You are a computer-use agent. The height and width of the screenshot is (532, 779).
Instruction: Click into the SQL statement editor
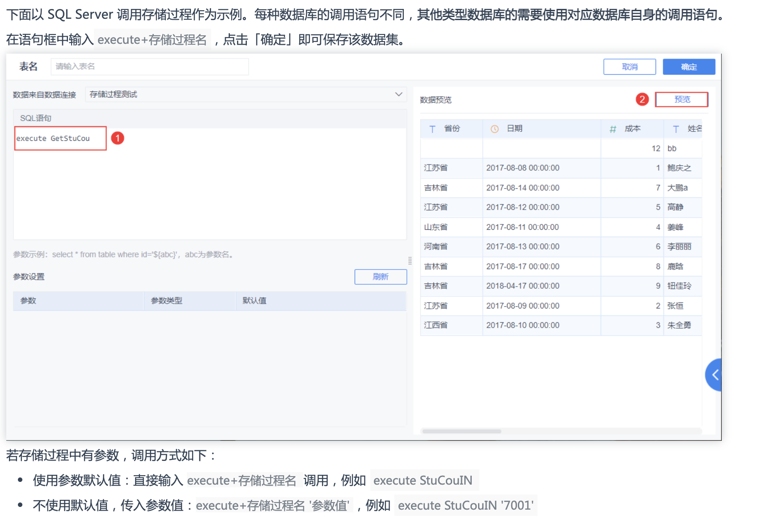click(x=210, y=184)
